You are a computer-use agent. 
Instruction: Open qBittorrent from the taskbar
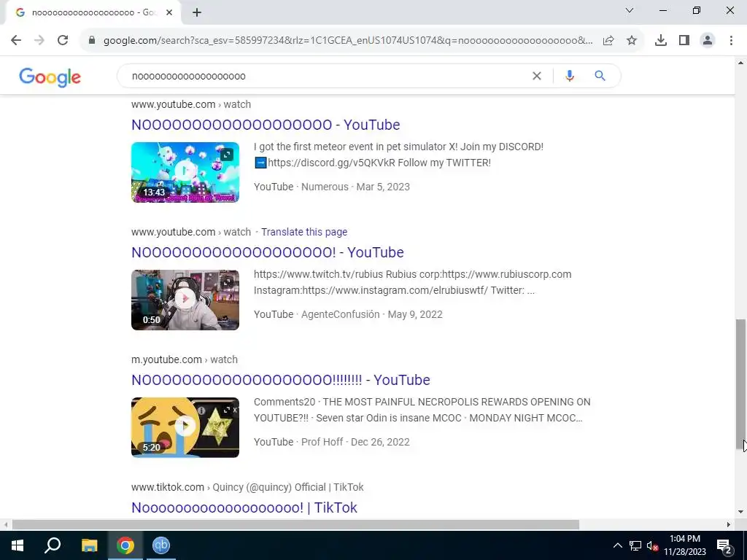point(161,545)
